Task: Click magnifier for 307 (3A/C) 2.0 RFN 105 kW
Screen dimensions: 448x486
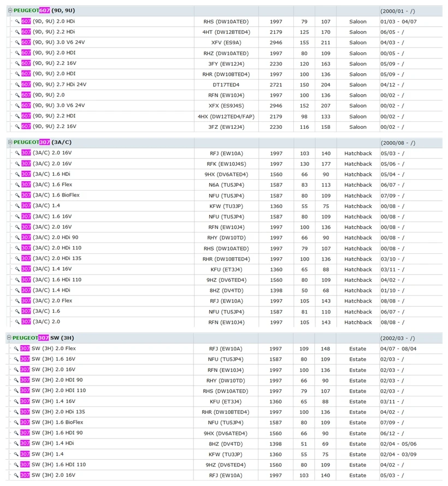Action: click(17, 322)
